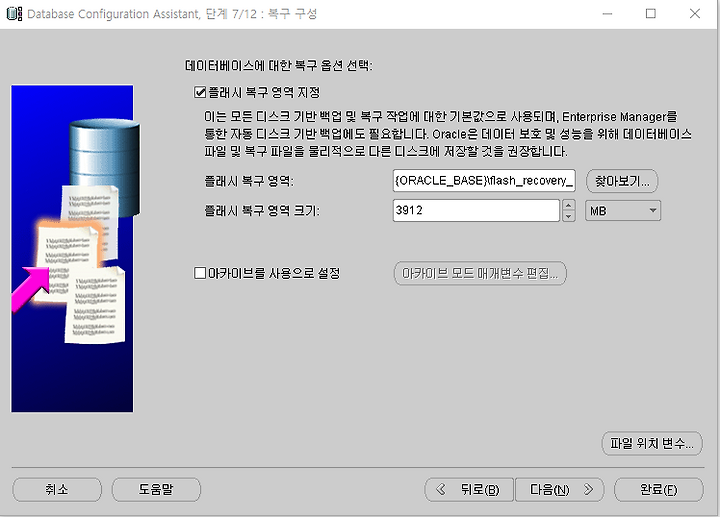Click the 데이터베이스에 대한 복구 옵션 선택 heading
The height and width of the screenshot is (517, 720).
279,66
